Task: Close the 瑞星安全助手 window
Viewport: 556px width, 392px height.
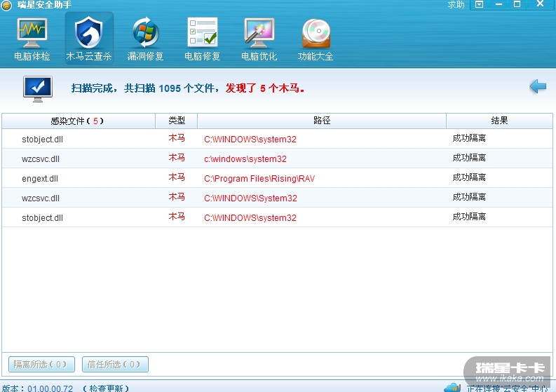Action: click(x=540, y=4)
